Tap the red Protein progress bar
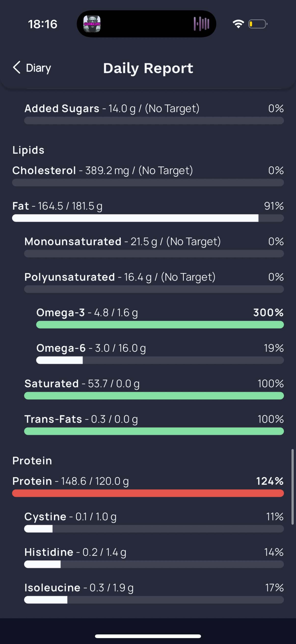 148,493
